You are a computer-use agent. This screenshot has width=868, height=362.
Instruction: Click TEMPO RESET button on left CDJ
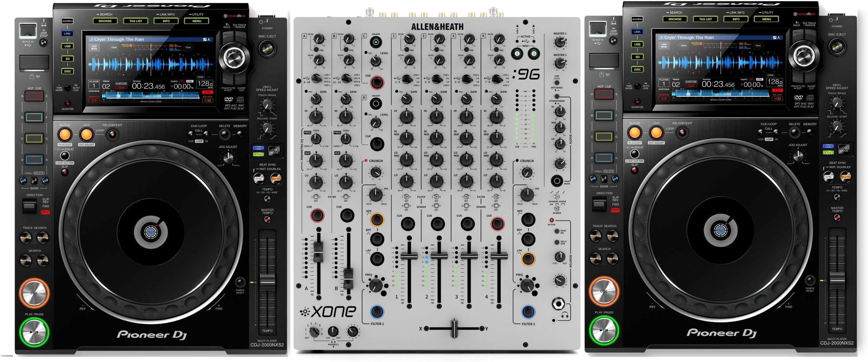240,282
